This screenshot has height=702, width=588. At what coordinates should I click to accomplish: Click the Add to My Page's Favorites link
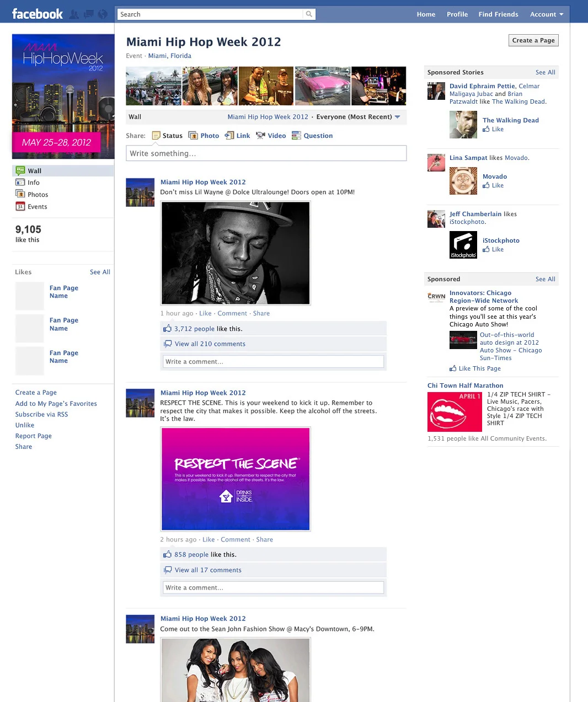pyautogui.click(x=56, y=404)
